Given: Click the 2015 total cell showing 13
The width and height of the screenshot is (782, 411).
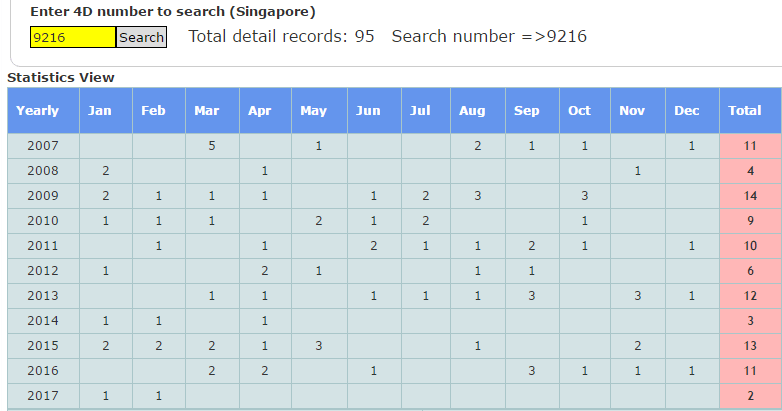Looking at the screenshot, I should click(750, 346).
